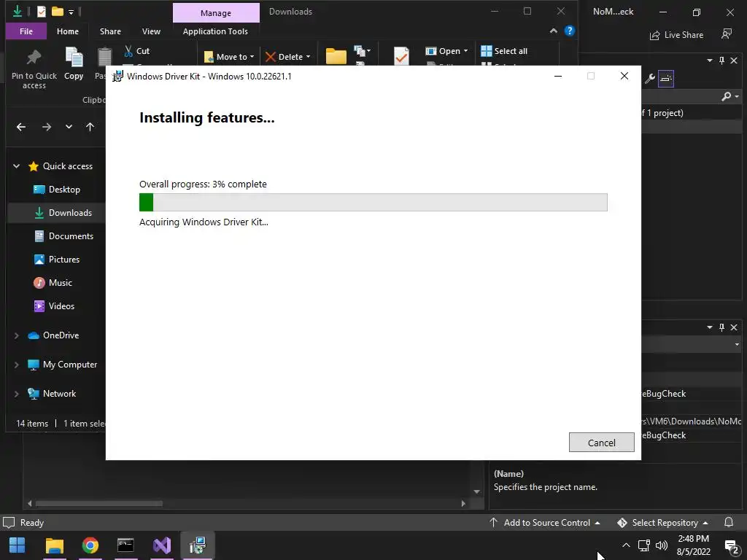Open Select Repository in status bar
This screenshot has width=747, height=560.
click(x=662, y=523)
